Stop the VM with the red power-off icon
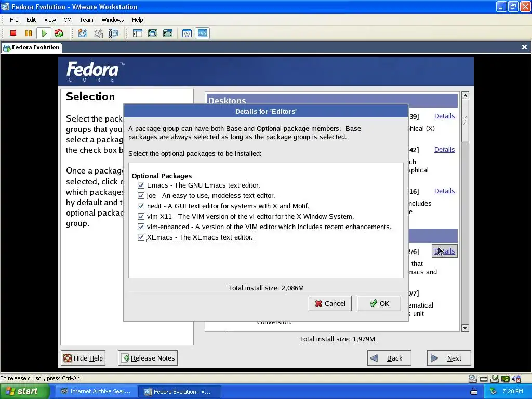The width and height of the screenshot is (532, 399). coord(13,33)
